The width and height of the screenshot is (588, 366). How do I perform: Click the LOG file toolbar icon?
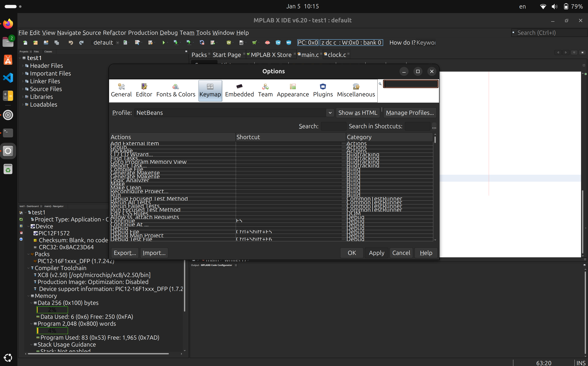[x=242, y=43]
